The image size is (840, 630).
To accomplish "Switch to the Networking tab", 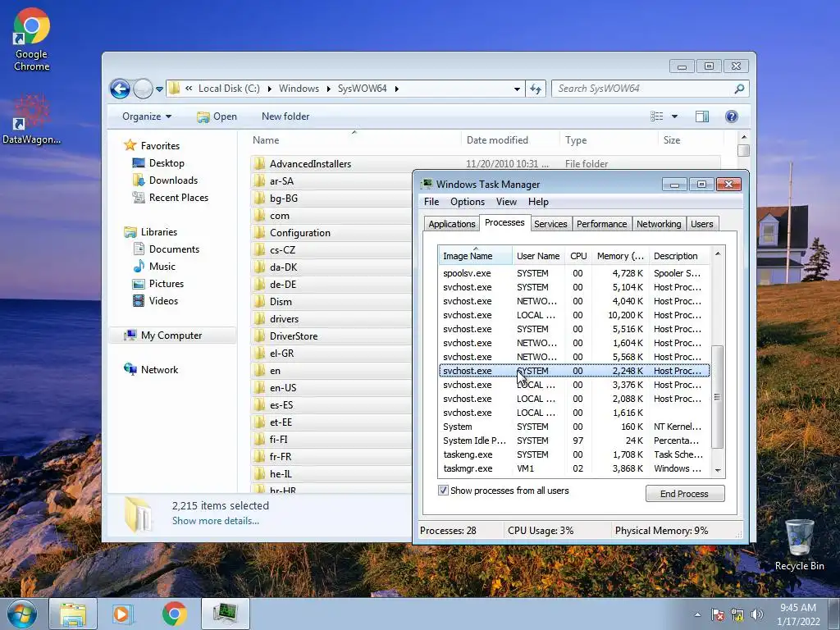I will [x=659, y=224].
